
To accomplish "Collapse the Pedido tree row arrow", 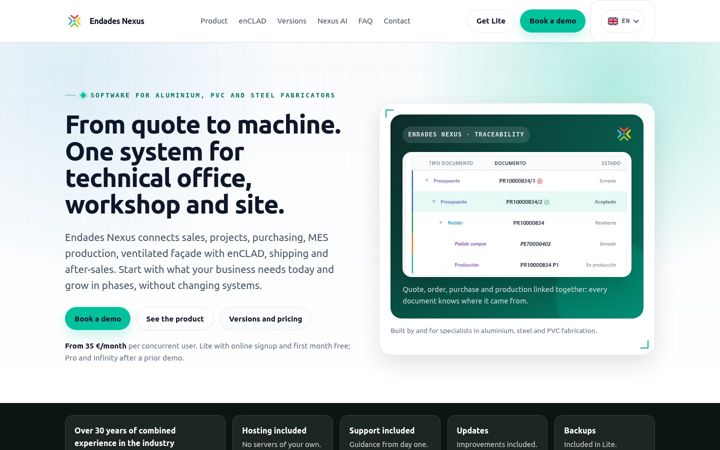I will 440,223.
